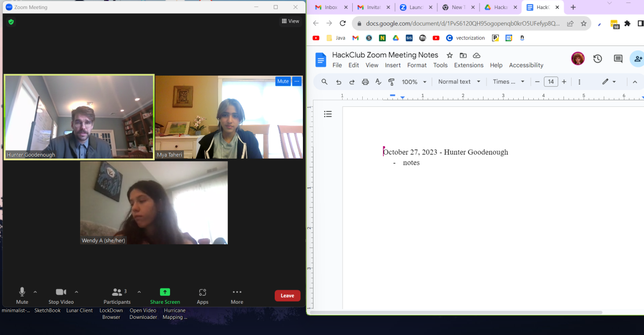Screen dimensions: 644x335
Task: Open the Format menu in Docs
Action: [x=417, y=65]
